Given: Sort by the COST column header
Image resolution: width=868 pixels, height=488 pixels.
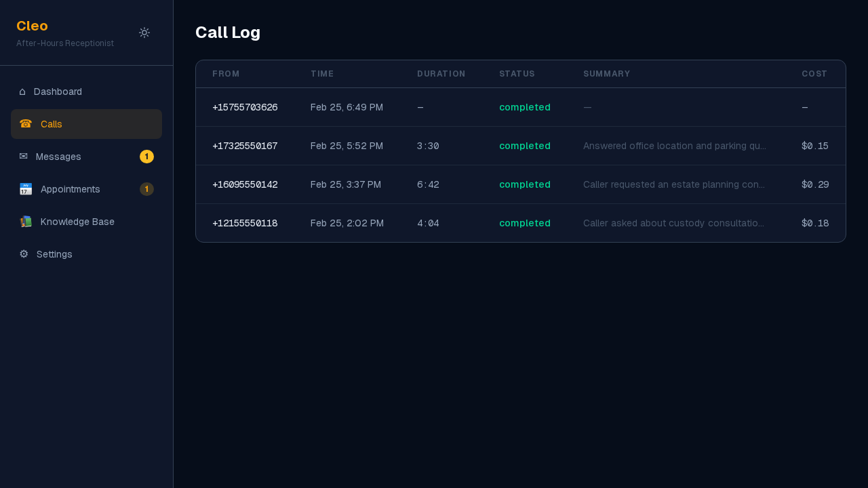Looking at the screenshot, I should pos(814,74).
